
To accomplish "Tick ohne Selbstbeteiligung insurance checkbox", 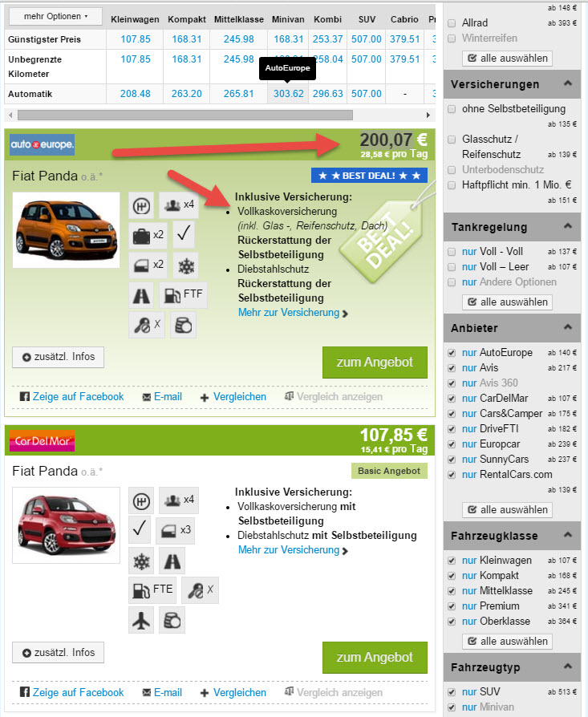I will click(x=452, y=109).
